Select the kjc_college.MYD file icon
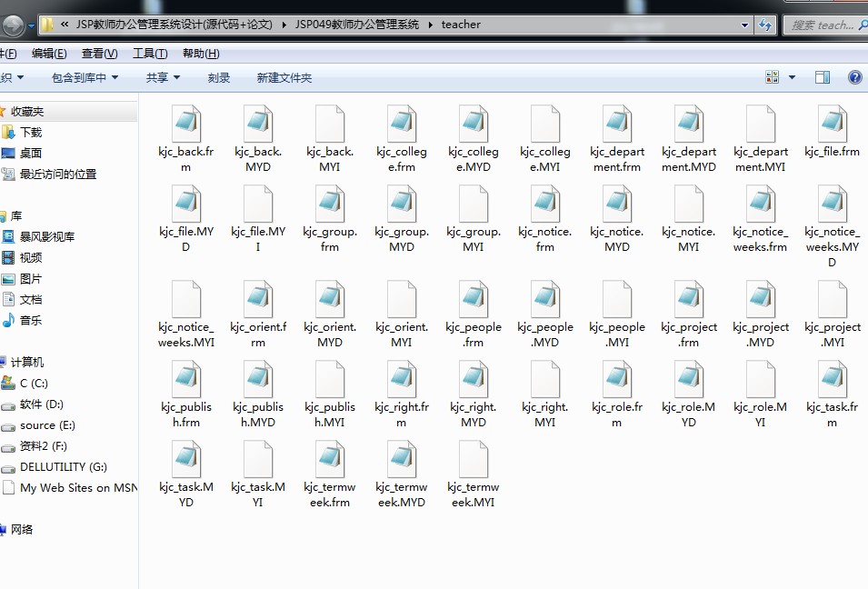 474,124
